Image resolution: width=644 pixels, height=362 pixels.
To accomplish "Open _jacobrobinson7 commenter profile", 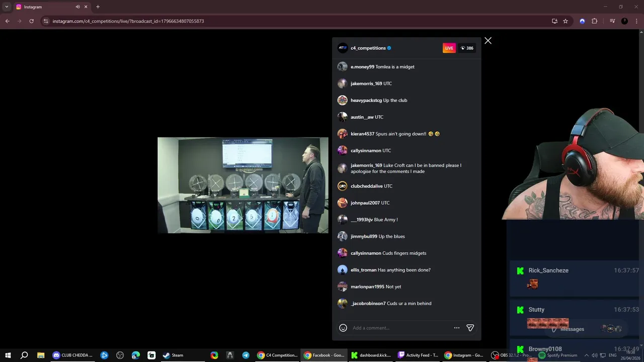I will (368, 304).
